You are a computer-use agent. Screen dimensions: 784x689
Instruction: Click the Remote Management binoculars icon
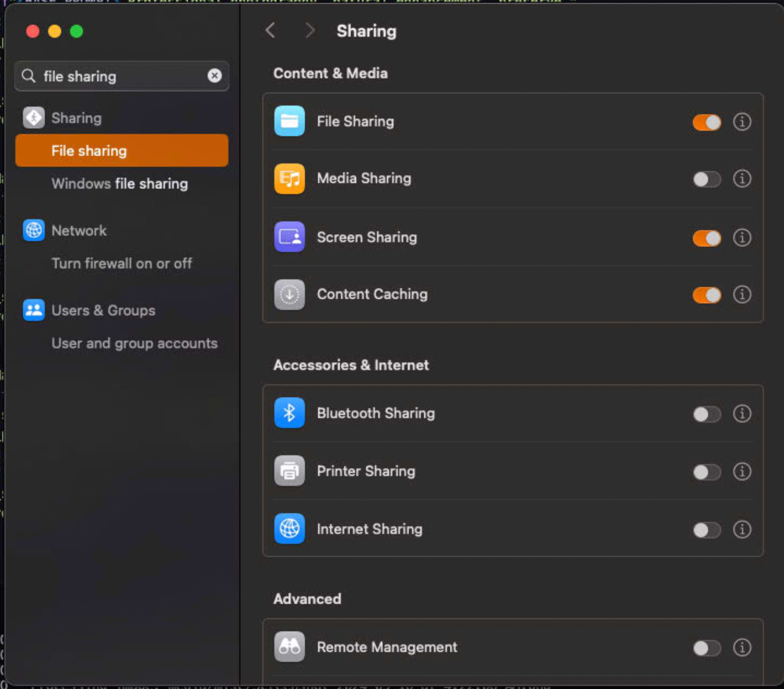289,647
